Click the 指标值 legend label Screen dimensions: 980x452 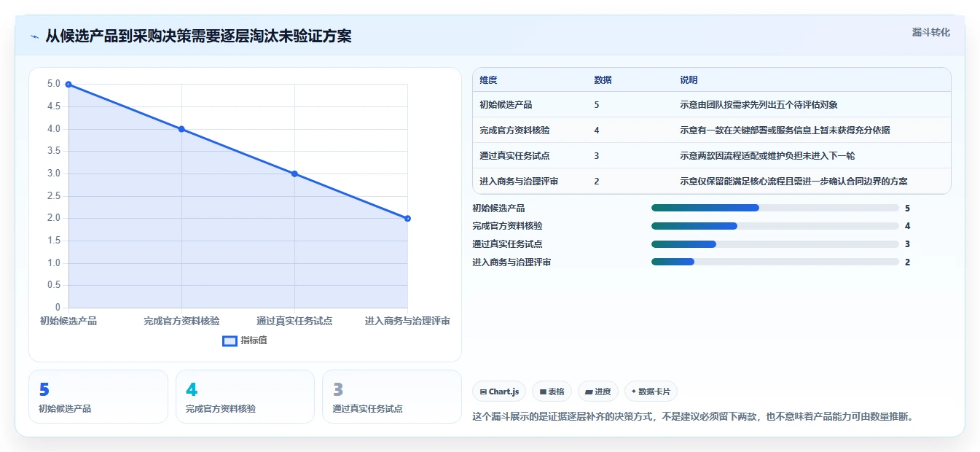254,340
